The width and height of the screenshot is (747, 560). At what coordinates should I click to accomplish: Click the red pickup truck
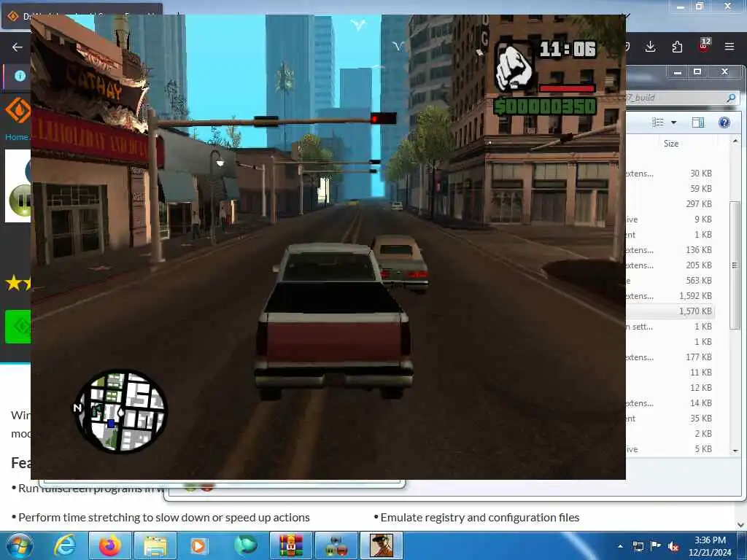[x=333, y=321]
